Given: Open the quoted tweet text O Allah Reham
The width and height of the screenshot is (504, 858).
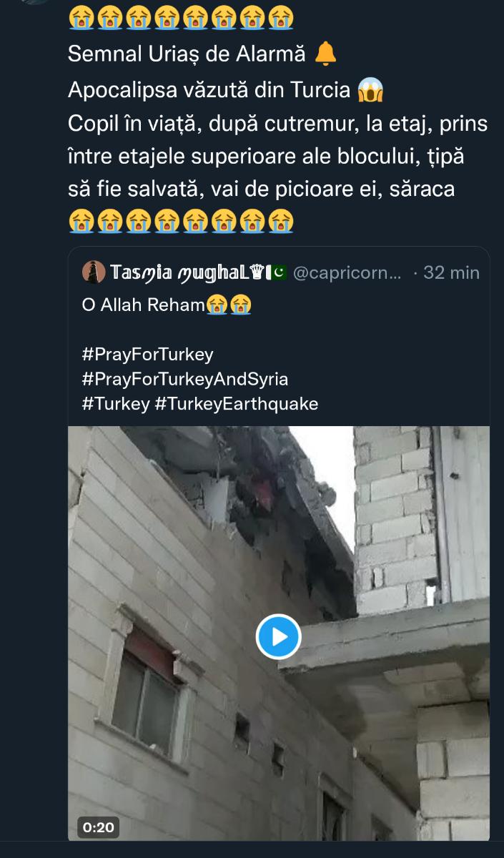Looking at the screenshot, I should [x=144, y=305].
